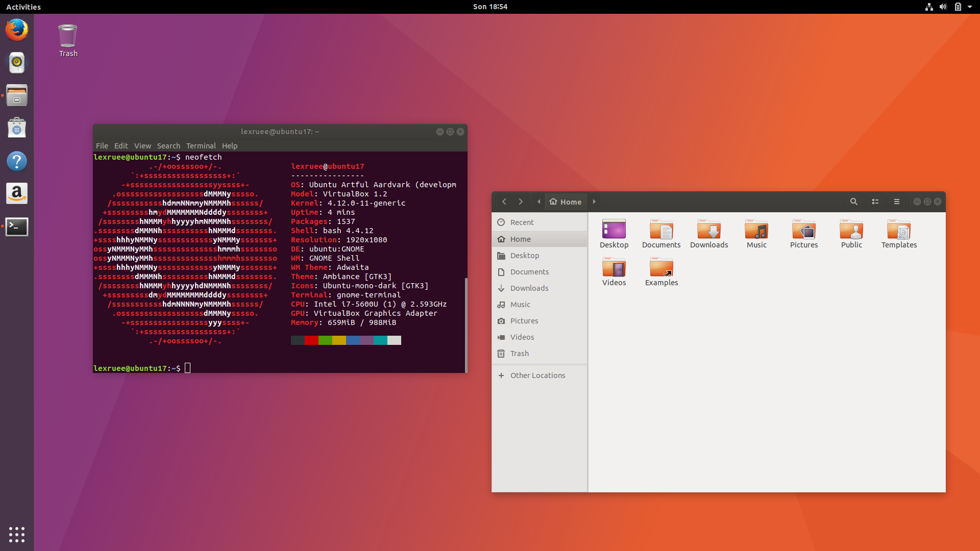Click the forward navigation arrow

[x=521, y=202]
